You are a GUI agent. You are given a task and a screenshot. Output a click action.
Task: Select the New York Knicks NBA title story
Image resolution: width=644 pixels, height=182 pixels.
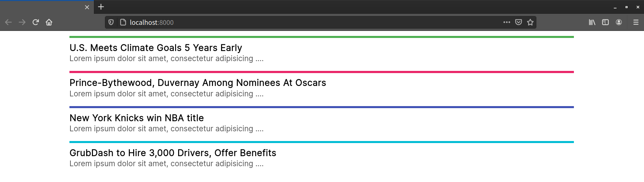pyautogui.click(x=137, y=118)
